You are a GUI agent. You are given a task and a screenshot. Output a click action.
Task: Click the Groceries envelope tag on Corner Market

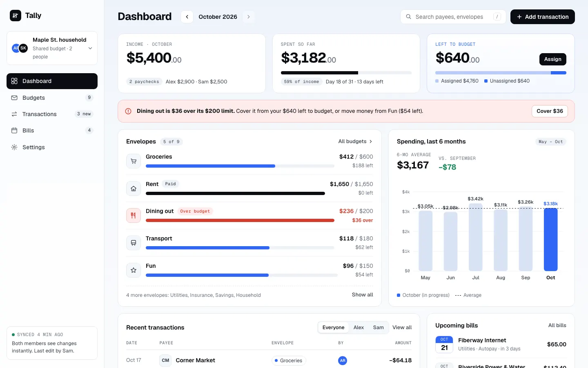(x=289, y=361)
